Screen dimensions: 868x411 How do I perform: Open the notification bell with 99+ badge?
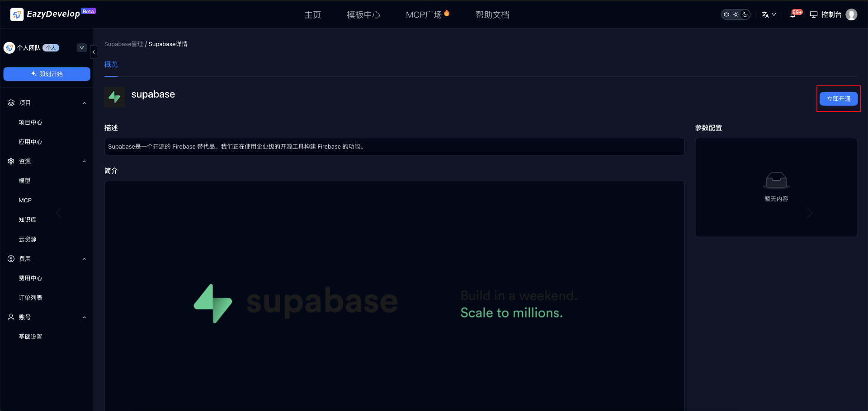[793, 14]
